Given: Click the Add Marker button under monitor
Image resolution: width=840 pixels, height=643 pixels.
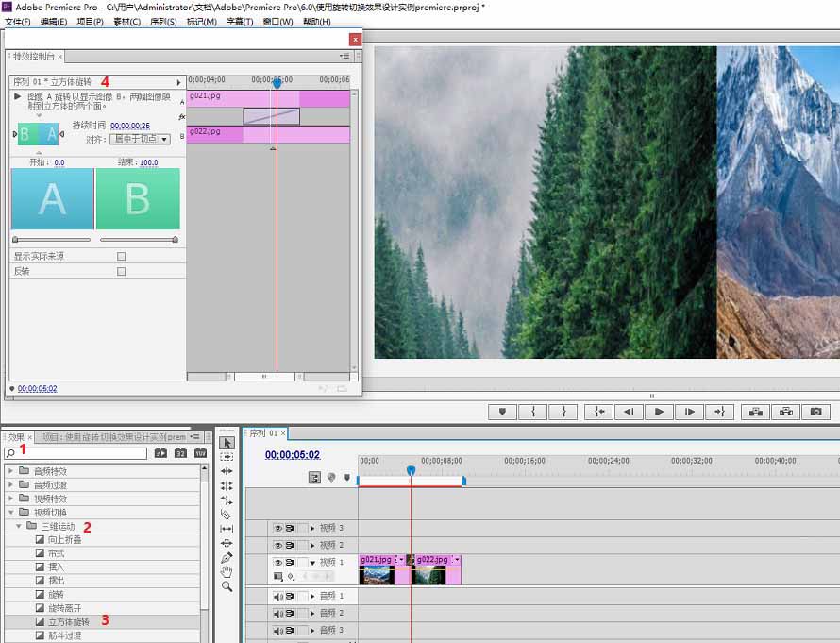Looking at the screenshot, I should 502,412.
